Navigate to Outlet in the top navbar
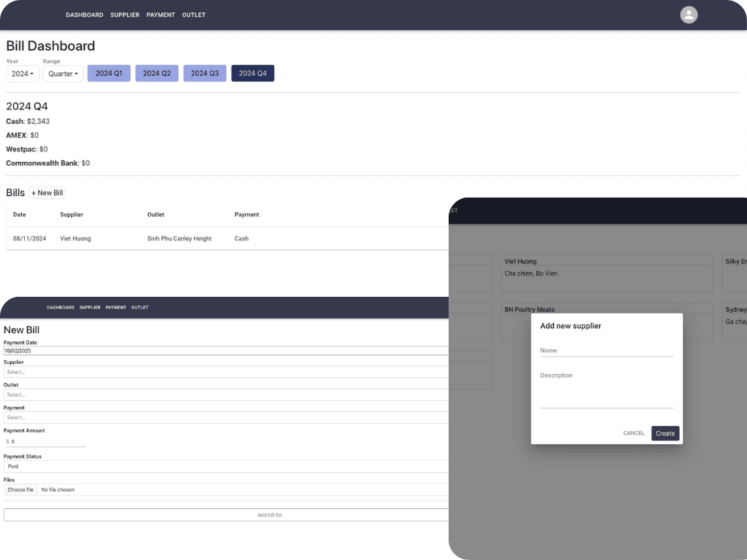 (194, 15)
